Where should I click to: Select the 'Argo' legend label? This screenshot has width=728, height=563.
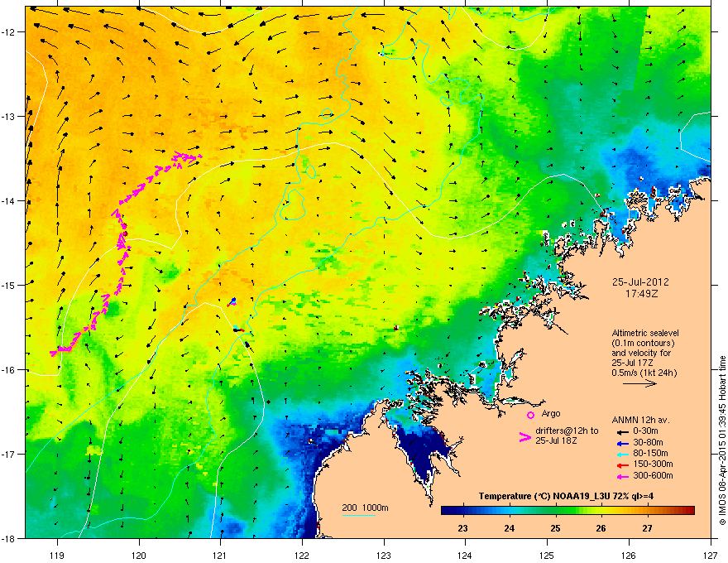(x=551, y=413)
